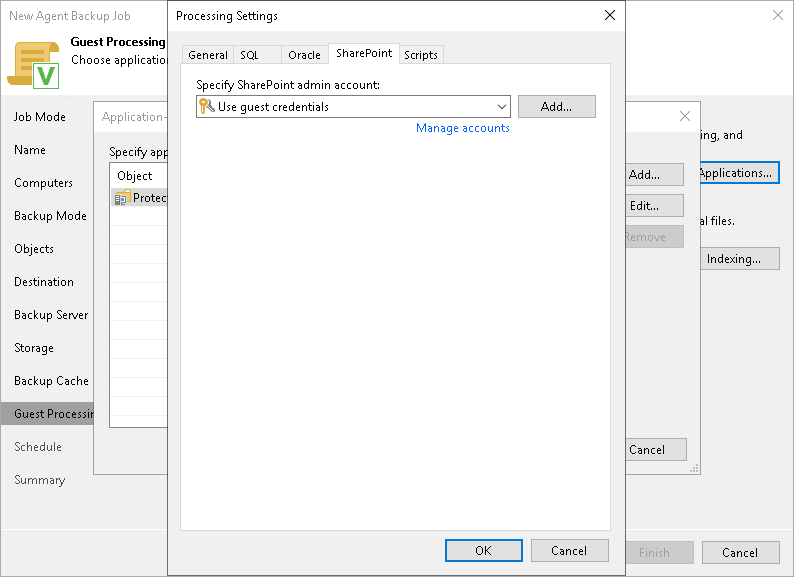Select the Guest Processing wizard step
Screen dimensions: 794x577
[x=47, y=414]
